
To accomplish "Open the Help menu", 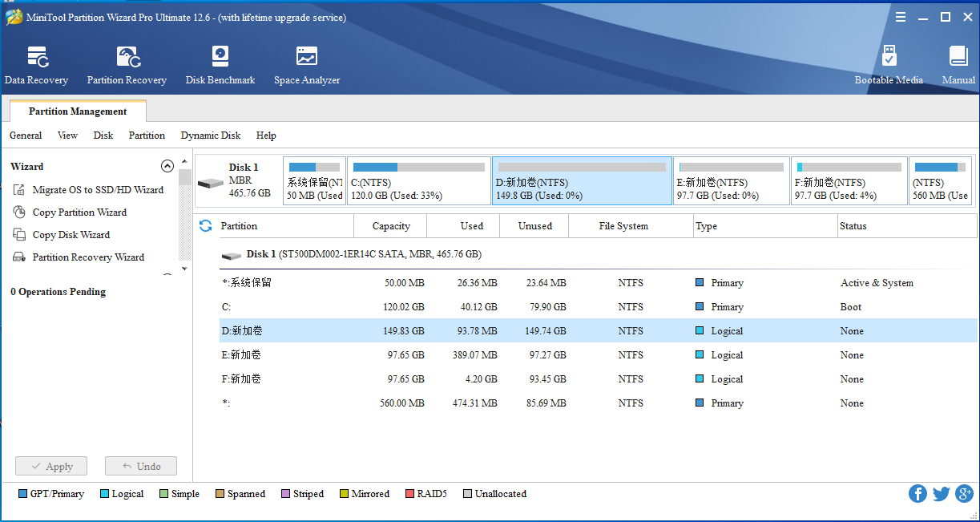I will coord(266,136).
